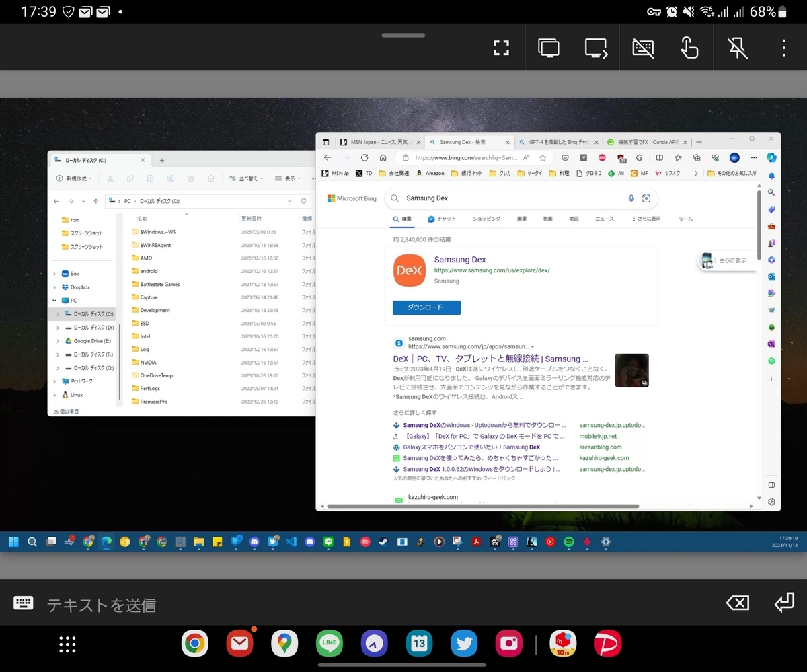Open Edge extensions puzzle icon
Image resolution: width=807 pixels, height=672 pixels.
[x=639, y=157]
